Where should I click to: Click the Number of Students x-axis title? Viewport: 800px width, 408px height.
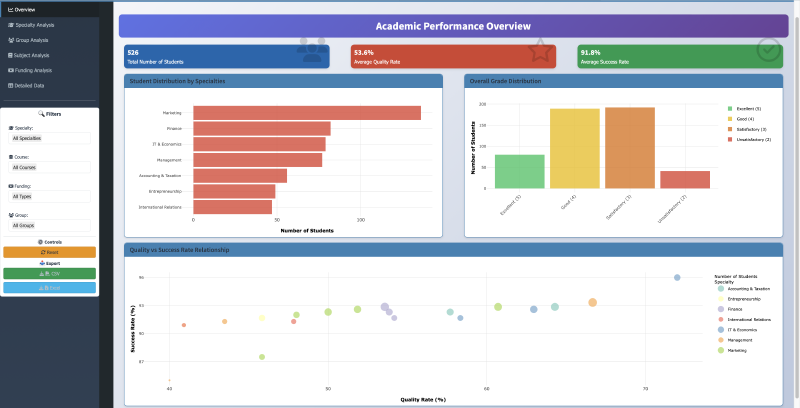point(307,231)
